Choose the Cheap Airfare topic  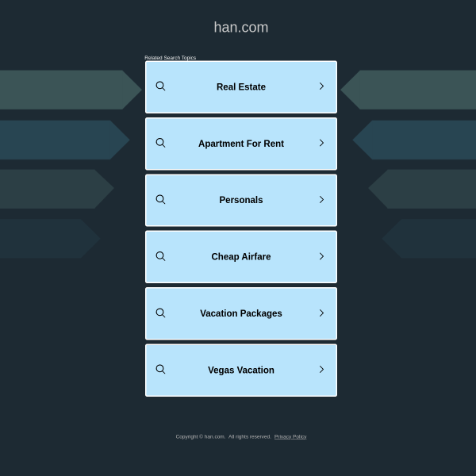(241, 257)
